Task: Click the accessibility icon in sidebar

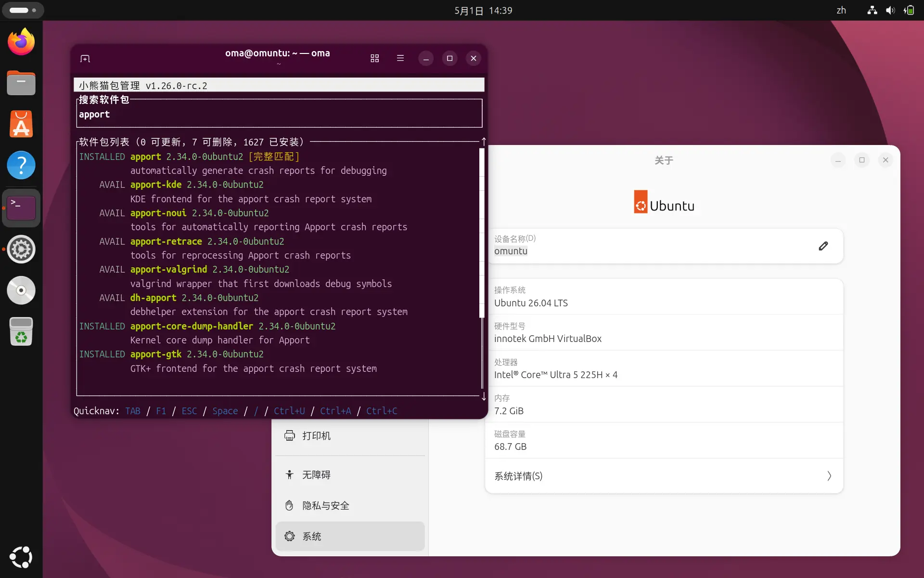Action: pos(289,474)
